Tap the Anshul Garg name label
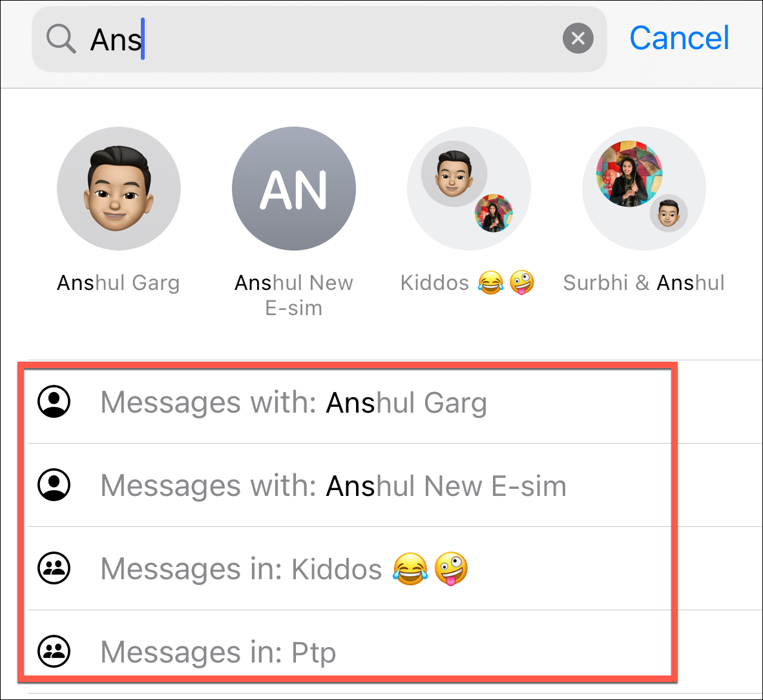This screenshot has width=763, height=700. (x=118, y=283)
